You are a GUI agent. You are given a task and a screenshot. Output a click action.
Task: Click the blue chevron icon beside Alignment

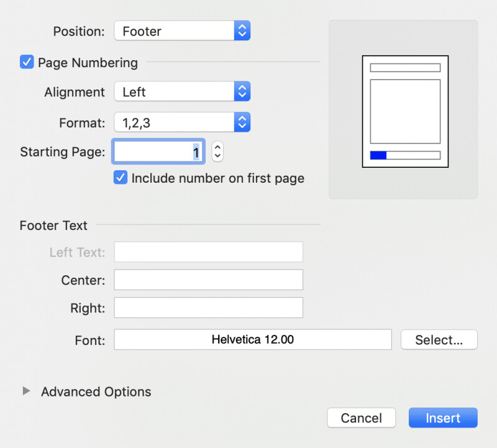242,91
